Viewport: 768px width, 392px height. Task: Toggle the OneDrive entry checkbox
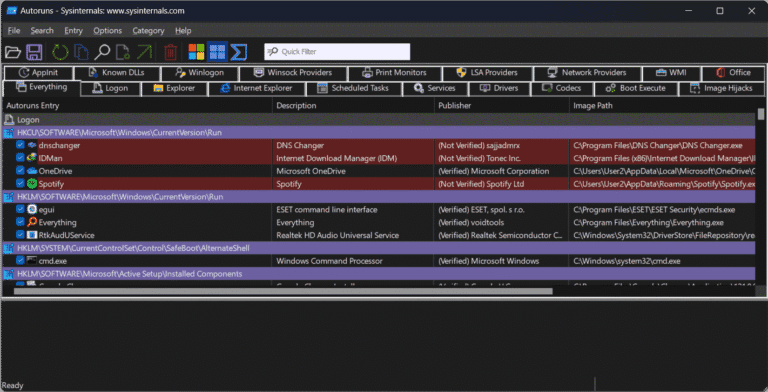(x=20, y=170)
